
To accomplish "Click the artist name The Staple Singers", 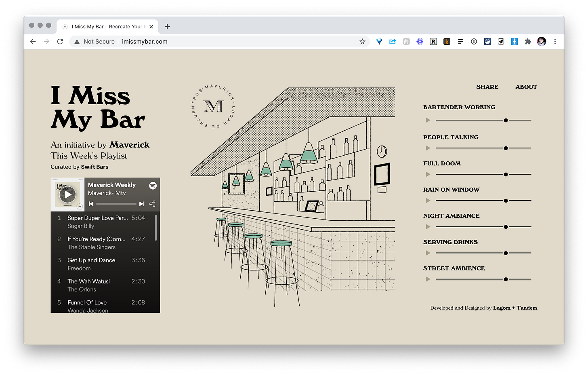I will 92,247.
